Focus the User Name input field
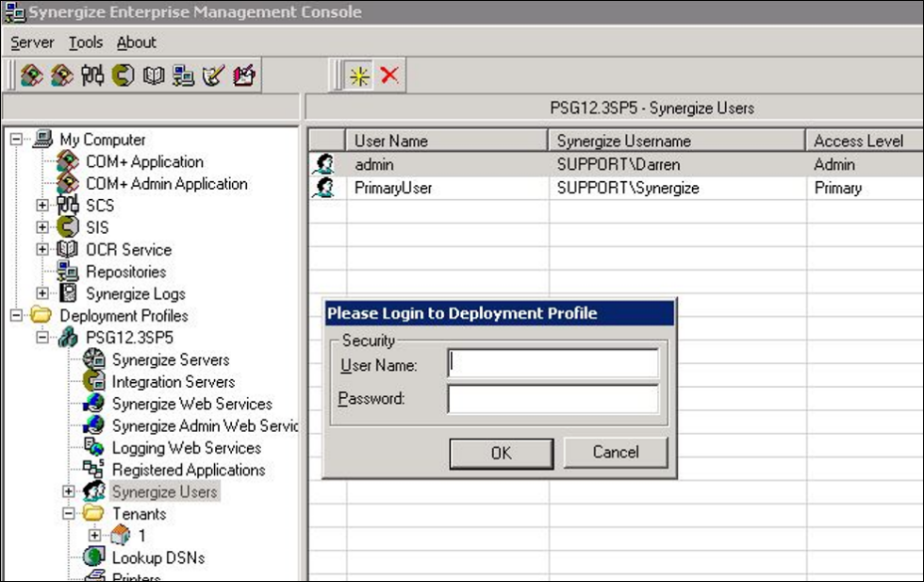924x582 pixels. click(553, 363)
